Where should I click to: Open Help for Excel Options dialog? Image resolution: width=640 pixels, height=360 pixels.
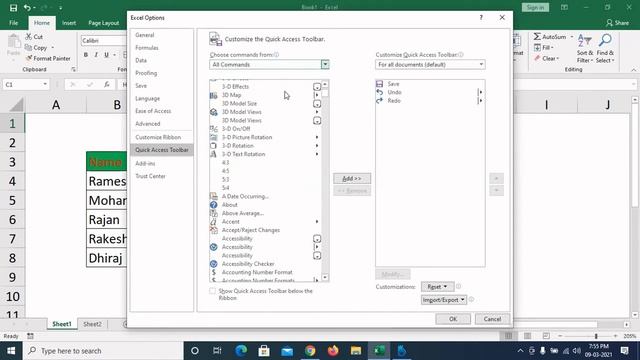pos(481,18)
